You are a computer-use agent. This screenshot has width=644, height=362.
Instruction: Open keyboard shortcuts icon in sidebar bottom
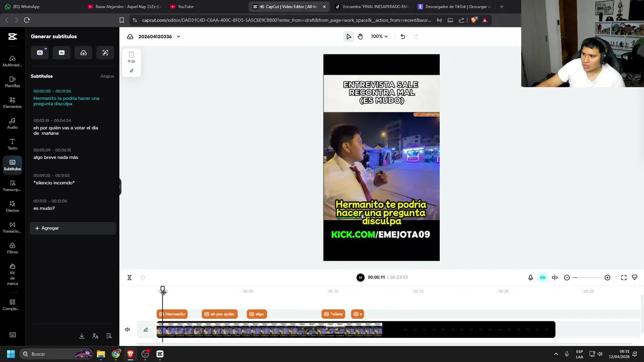[x=13, y=335]
